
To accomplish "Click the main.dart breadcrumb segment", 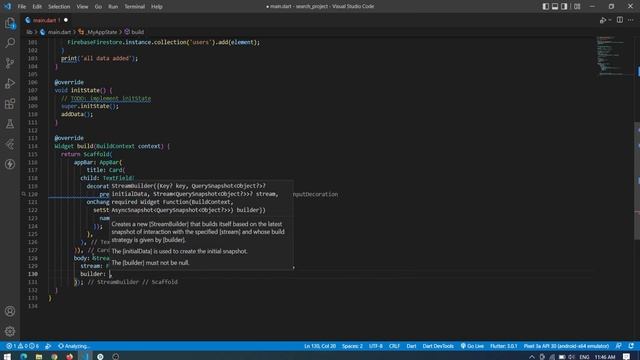I will point(56,32).
